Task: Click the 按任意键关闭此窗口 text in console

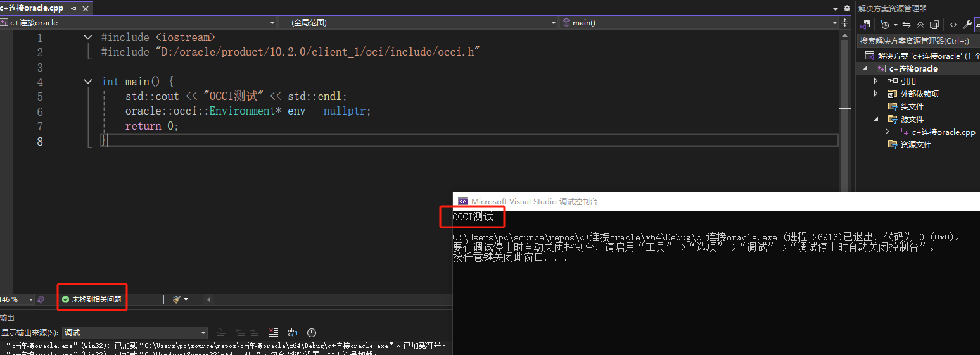Action: pyautogui.click(x=510, y=258)
